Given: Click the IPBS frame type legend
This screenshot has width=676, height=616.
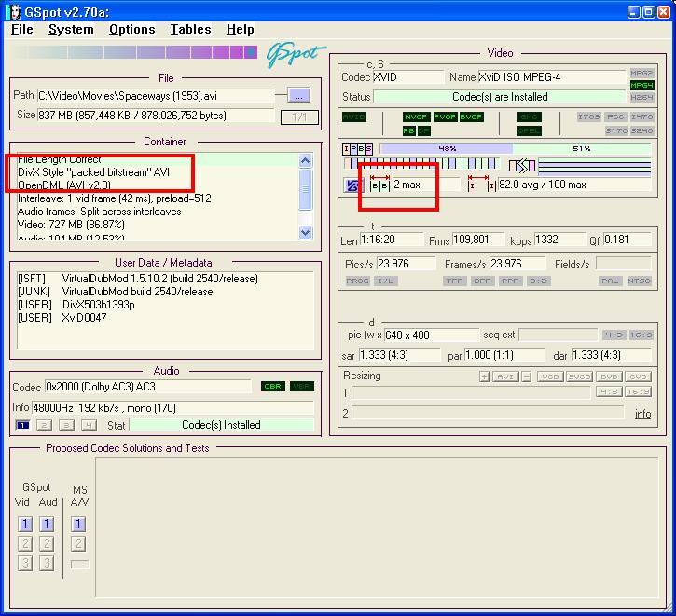Looking at the screenshot, I should coord(357,148).
